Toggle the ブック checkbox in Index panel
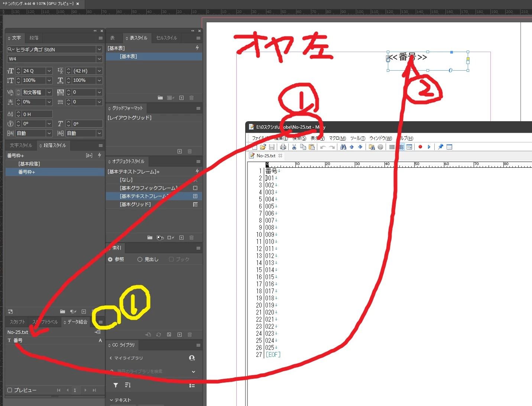Viewport: 532px width, 406px height. 171,260
